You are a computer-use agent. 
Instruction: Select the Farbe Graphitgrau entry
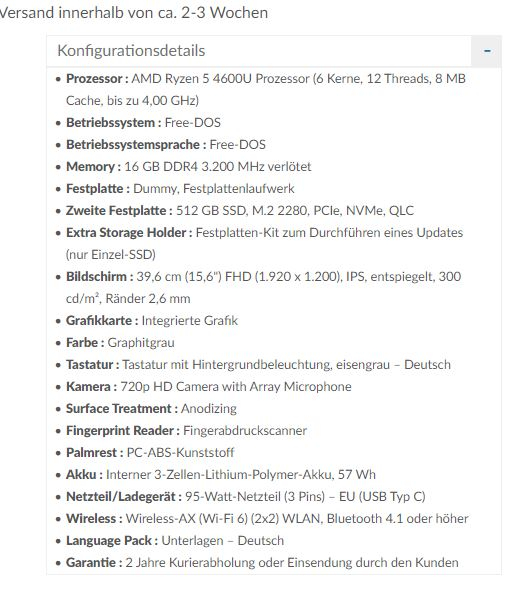pos(120,342)
